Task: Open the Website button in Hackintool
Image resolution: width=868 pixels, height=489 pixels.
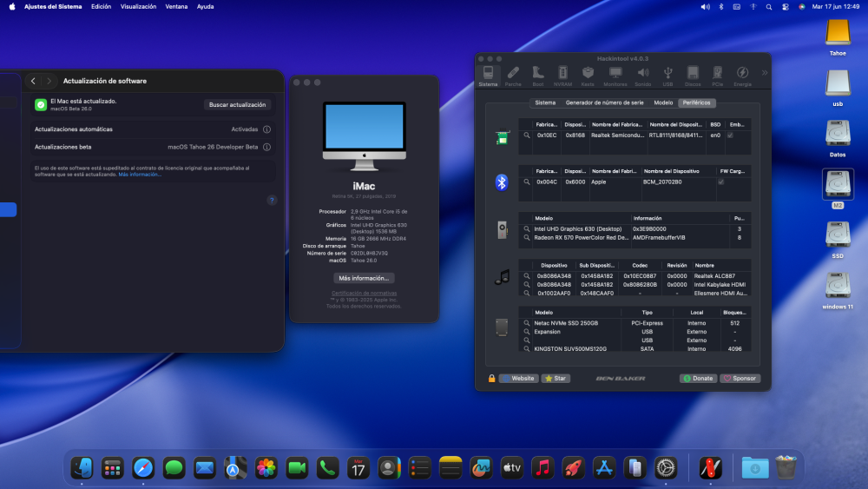Action: click(518, 378)
